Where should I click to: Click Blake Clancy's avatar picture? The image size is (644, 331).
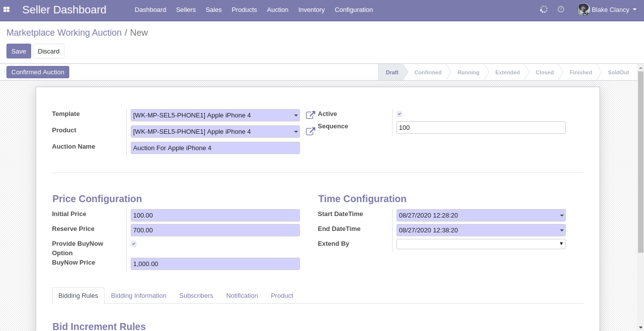click(x=584, y=9)
